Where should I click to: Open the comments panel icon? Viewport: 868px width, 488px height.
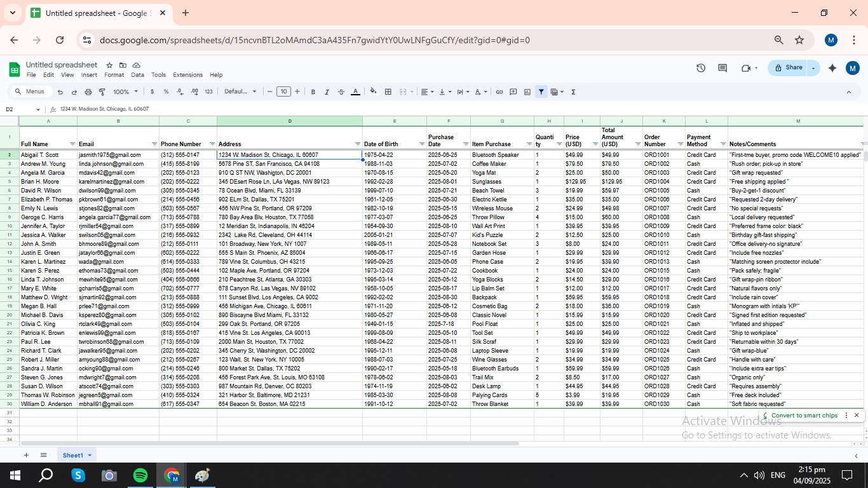[722, 68]
